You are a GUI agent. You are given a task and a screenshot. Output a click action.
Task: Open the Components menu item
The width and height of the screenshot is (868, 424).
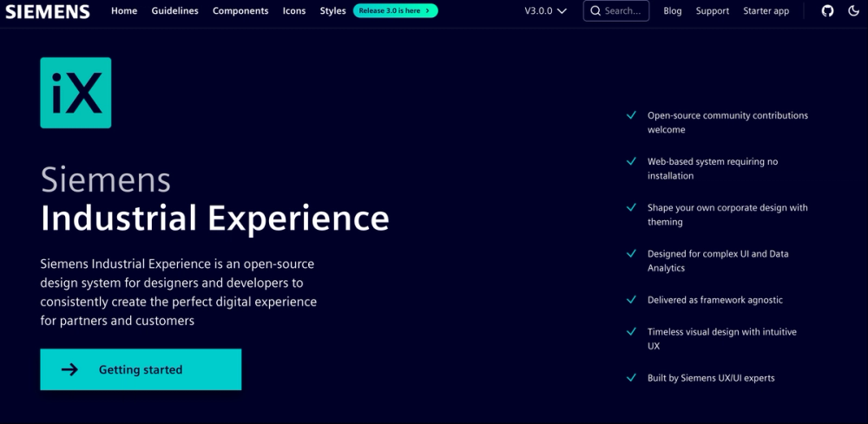coord(240,11)
